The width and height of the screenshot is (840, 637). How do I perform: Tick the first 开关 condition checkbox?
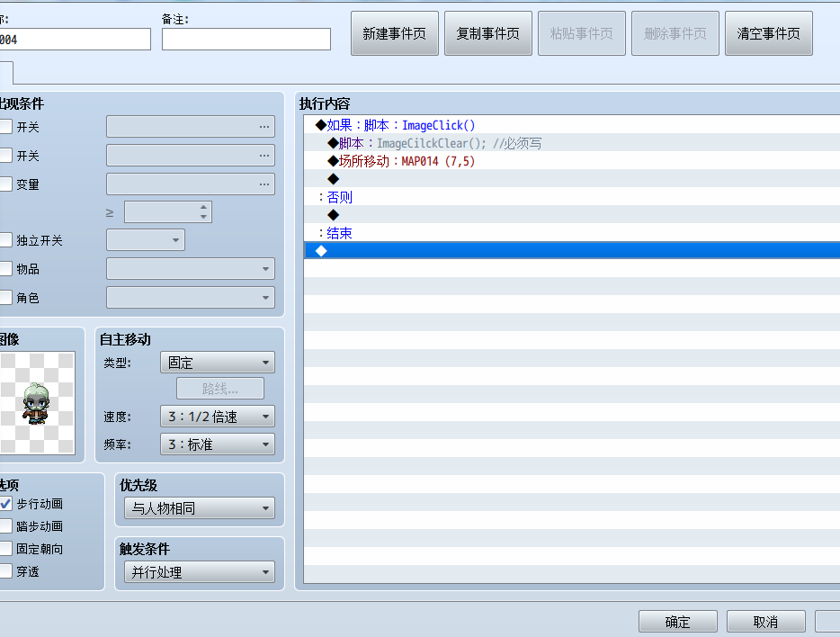pos(6,127)
